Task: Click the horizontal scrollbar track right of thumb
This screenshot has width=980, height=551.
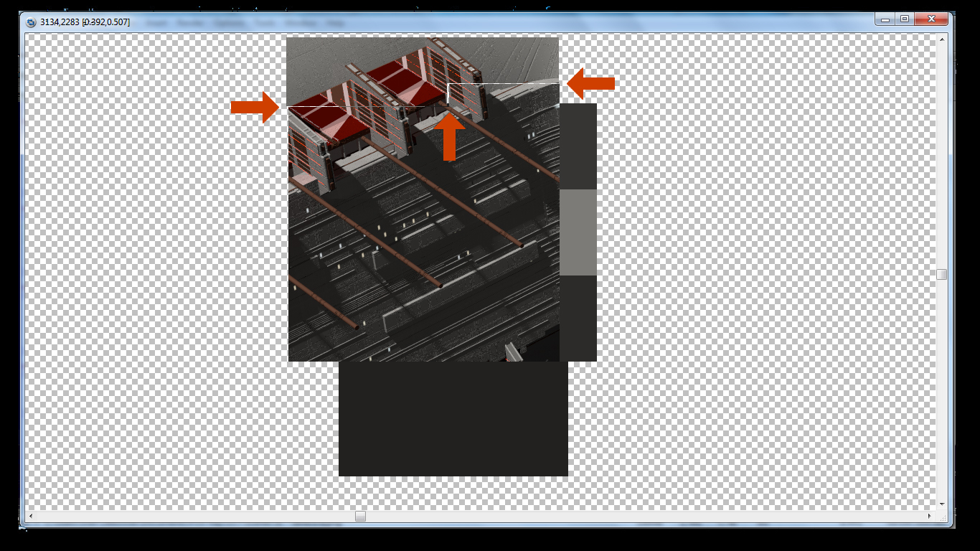Action: (646, 516)
